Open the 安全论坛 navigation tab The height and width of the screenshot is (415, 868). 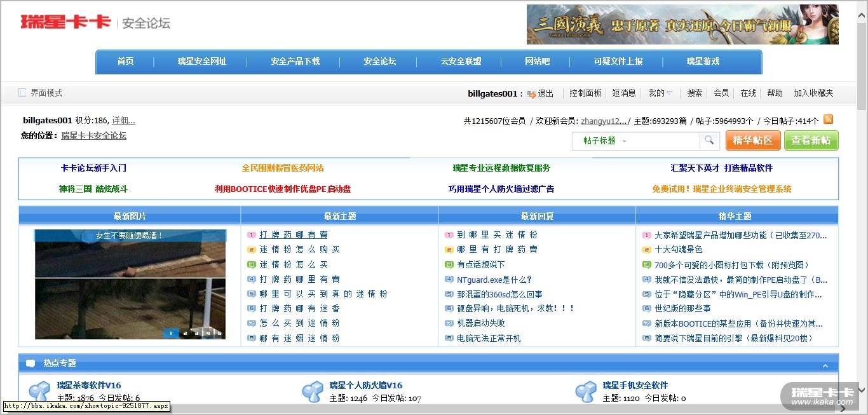380,62
